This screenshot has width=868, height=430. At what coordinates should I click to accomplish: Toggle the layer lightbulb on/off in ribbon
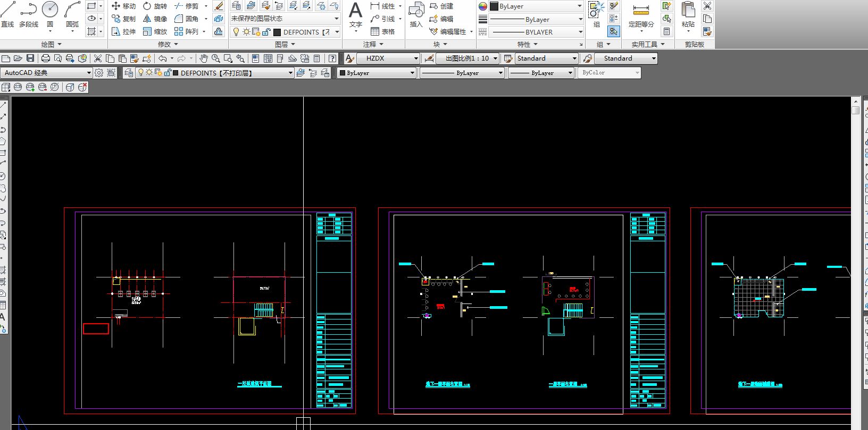click(236, 32)
